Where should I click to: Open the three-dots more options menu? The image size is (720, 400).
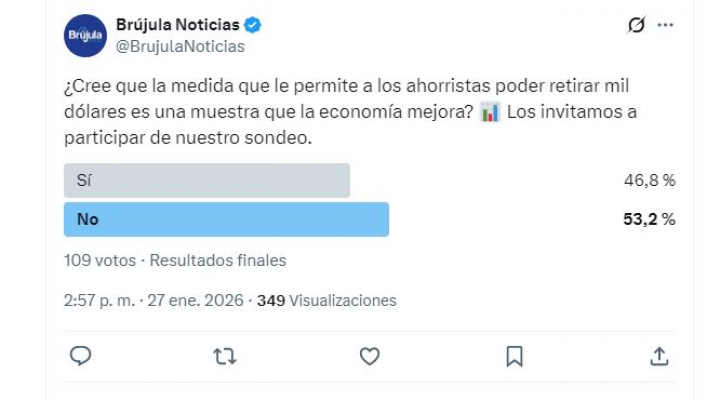pyautogui.click(x=665, y=26)
